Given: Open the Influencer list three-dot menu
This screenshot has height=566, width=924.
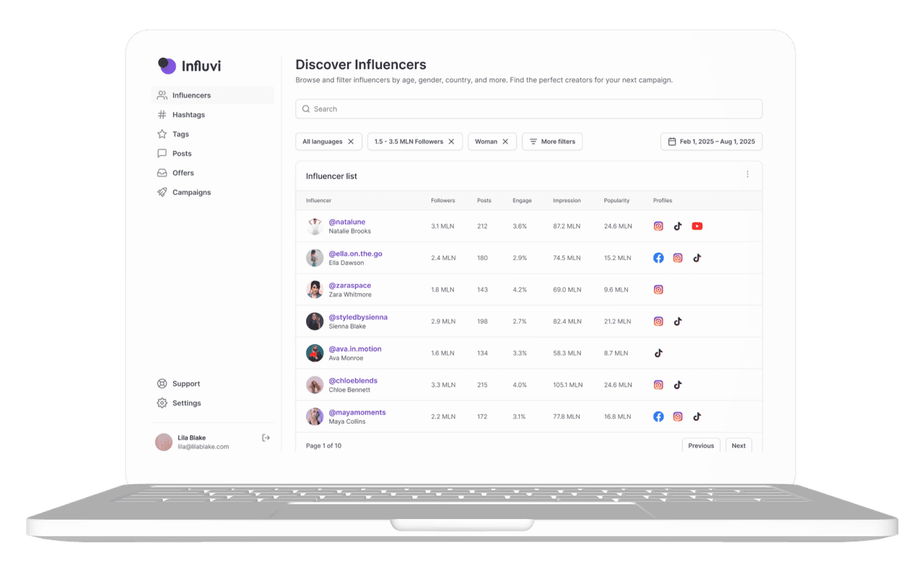Looking at the screenshot, I should (x=747, y=175).
